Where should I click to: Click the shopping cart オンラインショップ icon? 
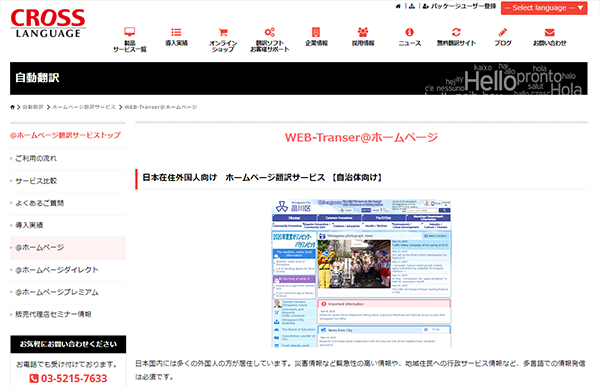point(223,32)
